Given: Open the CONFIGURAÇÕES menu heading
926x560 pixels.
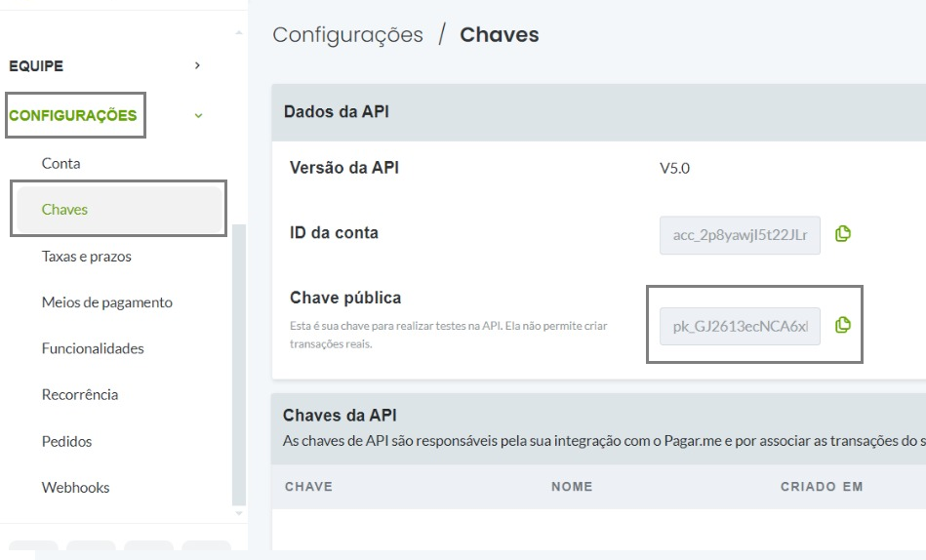Looking at the screenshot, I should click(72, 115).
